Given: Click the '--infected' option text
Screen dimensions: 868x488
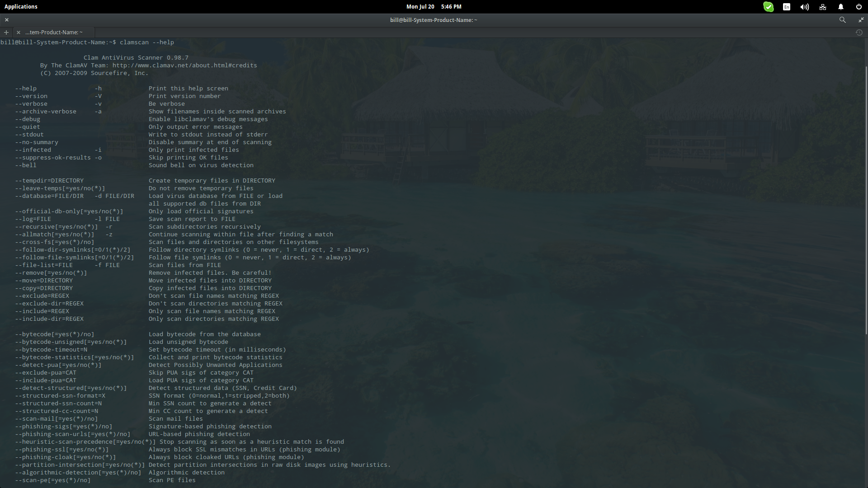Looking at the screenshot, I should pyautogui.click(x=33, y=150).
